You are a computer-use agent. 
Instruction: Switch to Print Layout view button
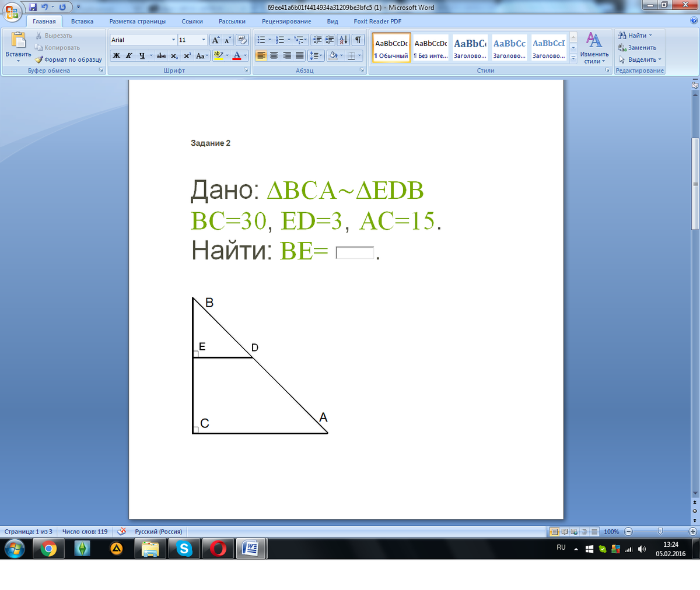click(x=555, y=532)
